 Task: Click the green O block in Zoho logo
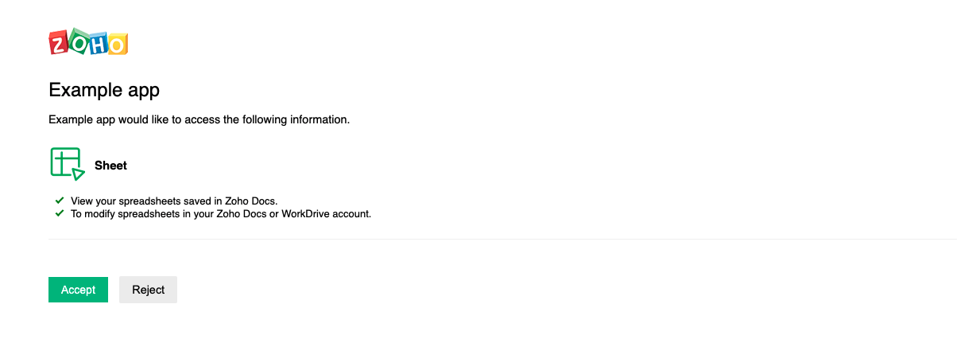pyautogui.click(x=78, y=43)
